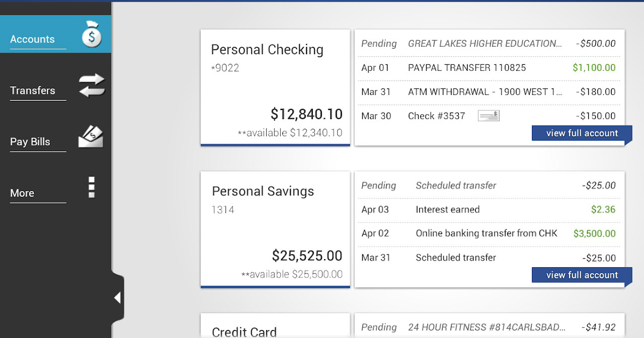Open the More menu label
Viewport: 644px width, 338px height.
(22, 193)
